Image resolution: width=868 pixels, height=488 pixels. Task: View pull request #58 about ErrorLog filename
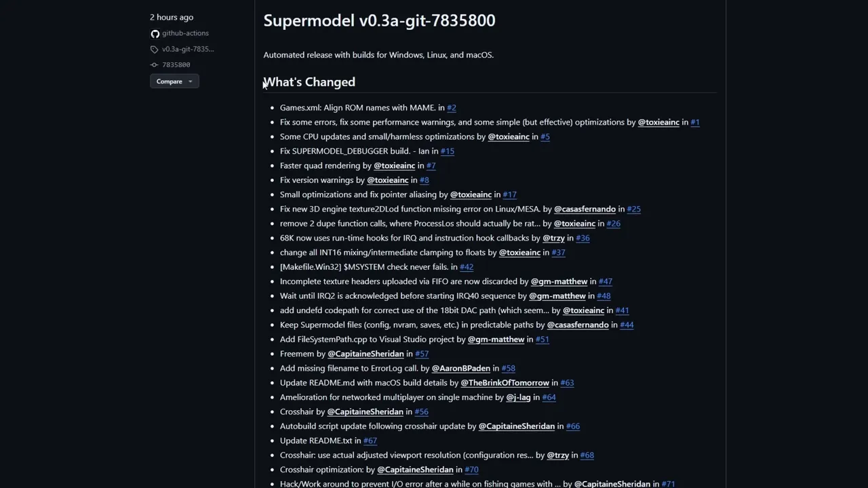pos(508,368)
